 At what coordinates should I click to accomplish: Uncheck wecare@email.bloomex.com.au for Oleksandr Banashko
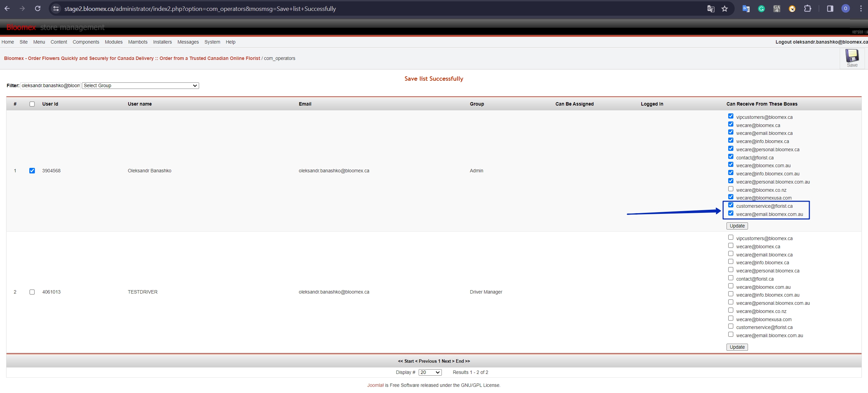(731, 213)
